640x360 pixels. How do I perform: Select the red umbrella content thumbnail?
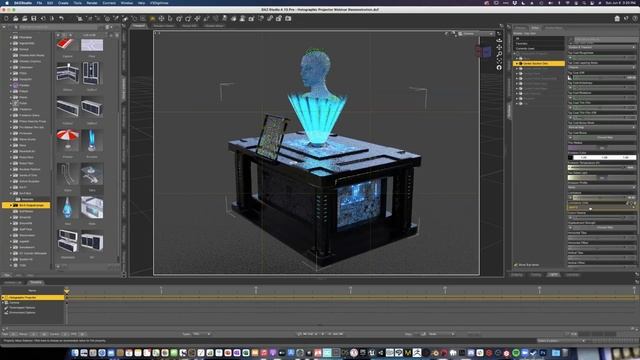(68, 139)
